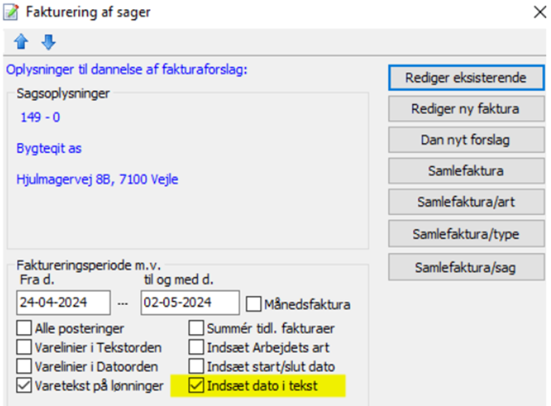Toggle Summér tidl. fakturaer checkbox
Screen dimensions: 551x406
point(196,328)
